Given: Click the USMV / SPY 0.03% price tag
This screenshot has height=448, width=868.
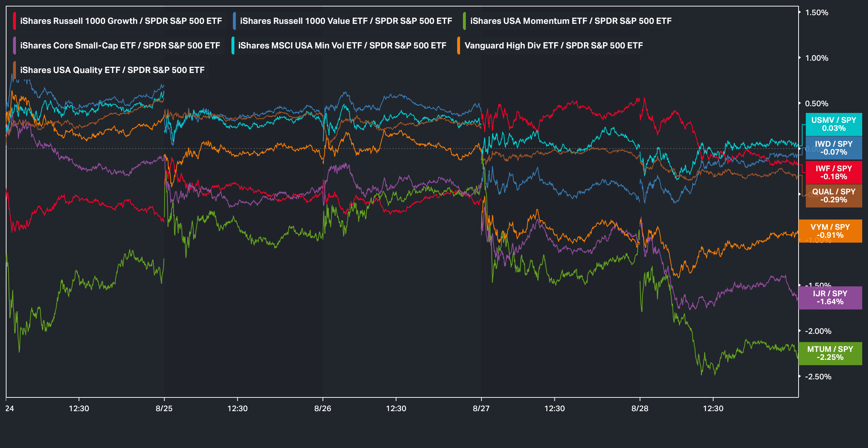Looking at the screenshot, I should pyautogui.click(x=834, y=124).
